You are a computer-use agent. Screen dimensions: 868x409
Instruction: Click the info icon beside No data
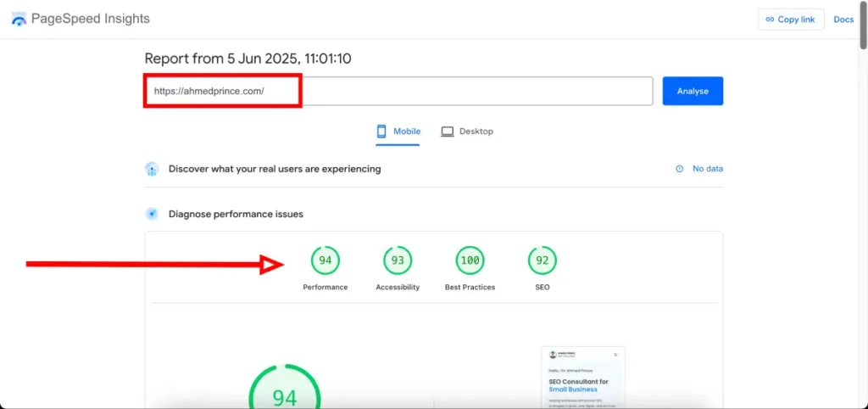679,169
